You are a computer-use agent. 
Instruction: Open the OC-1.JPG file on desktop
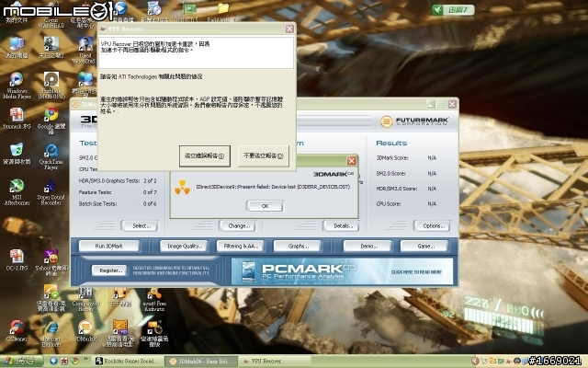point(17,259)
